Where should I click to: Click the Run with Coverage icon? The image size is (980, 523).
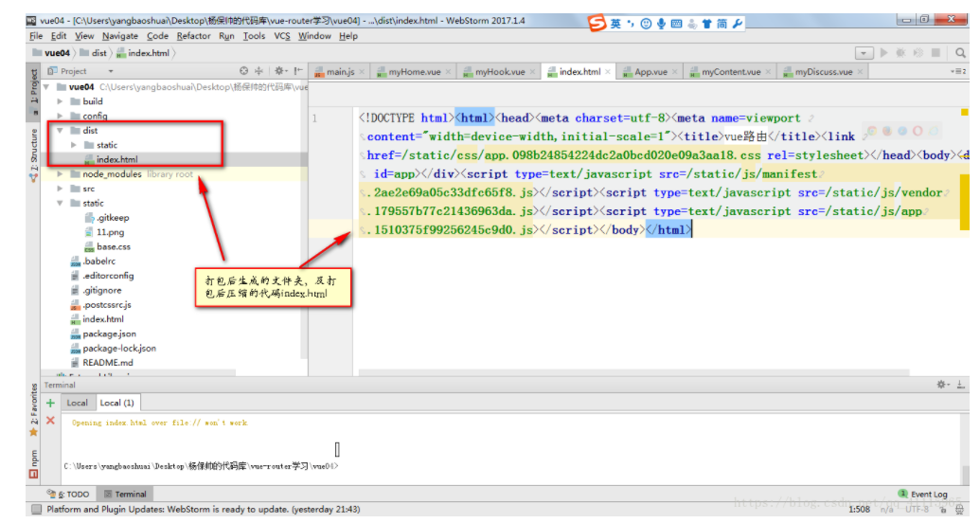(x=918, y=53)
